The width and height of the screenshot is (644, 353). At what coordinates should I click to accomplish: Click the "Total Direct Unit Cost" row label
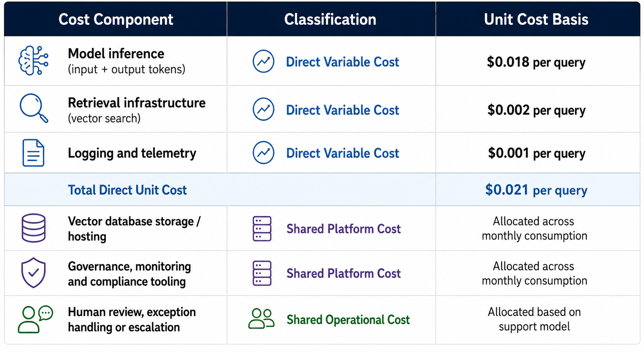click(x=127, y=190)
